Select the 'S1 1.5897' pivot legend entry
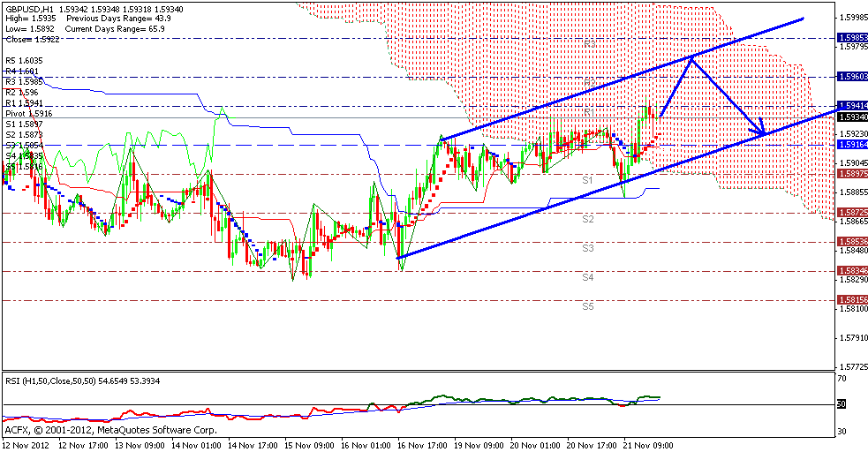This screenshot has height=452, width=868. coord(24,124)
